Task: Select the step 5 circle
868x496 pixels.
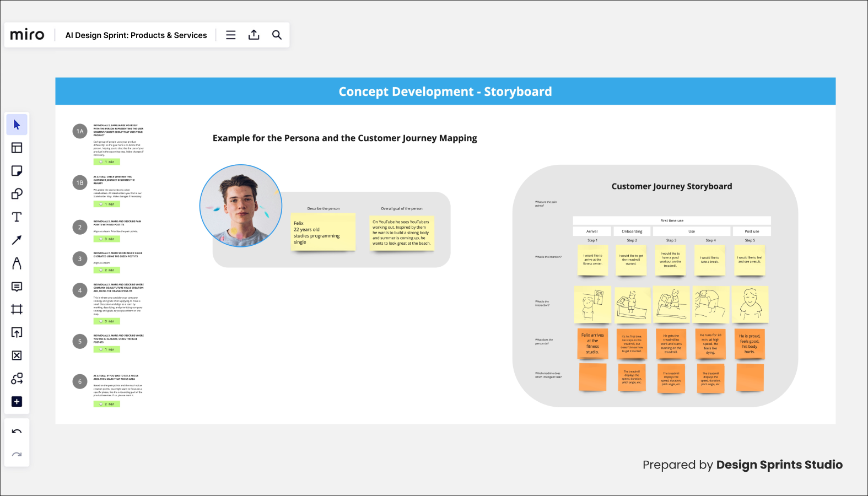Action: [x=80, y=341]
